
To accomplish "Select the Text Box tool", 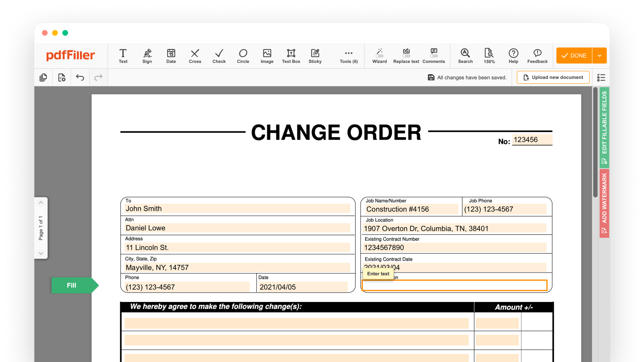I will (291, 56).
